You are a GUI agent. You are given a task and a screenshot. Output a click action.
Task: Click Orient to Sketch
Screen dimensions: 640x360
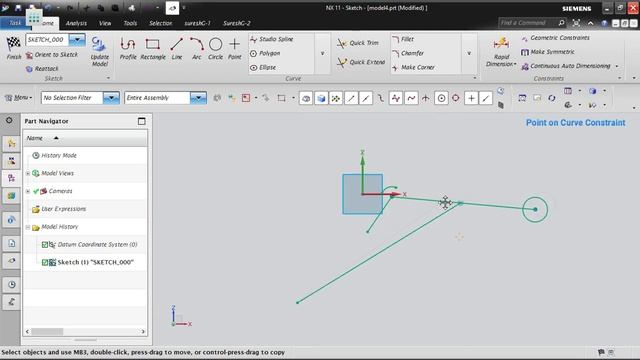pyautogui.click(x=52, y=55)
